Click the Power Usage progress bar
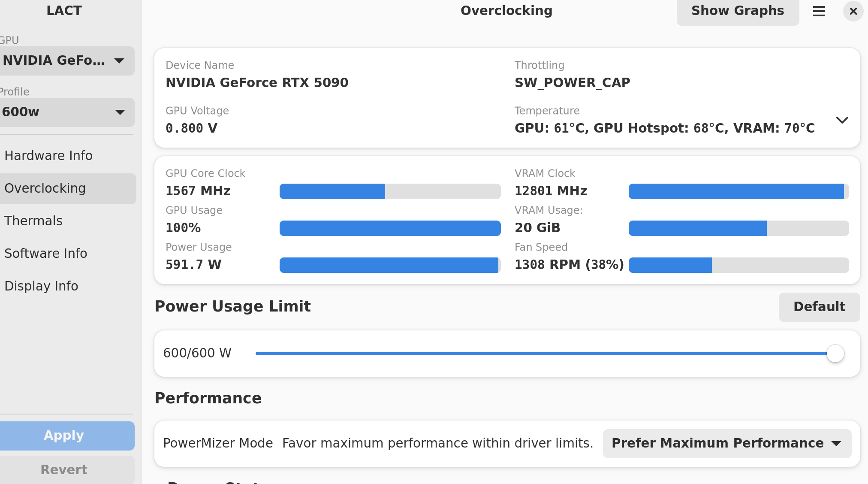Viewport: 868px width, 484px height. 390,265
